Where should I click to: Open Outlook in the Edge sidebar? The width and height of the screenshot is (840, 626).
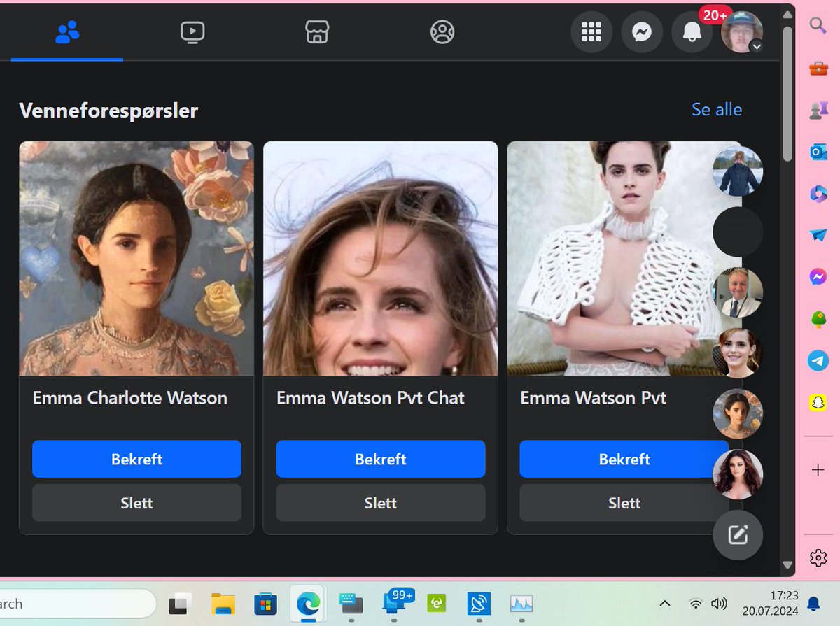pos(818,152)
